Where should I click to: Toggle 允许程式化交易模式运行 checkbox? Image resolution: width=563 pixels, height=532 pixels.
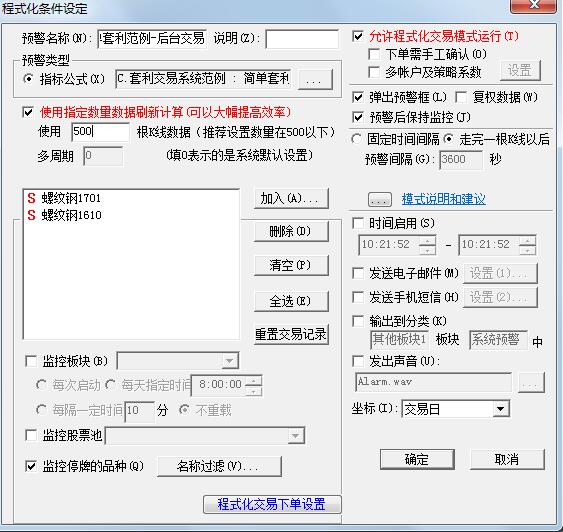358,36
